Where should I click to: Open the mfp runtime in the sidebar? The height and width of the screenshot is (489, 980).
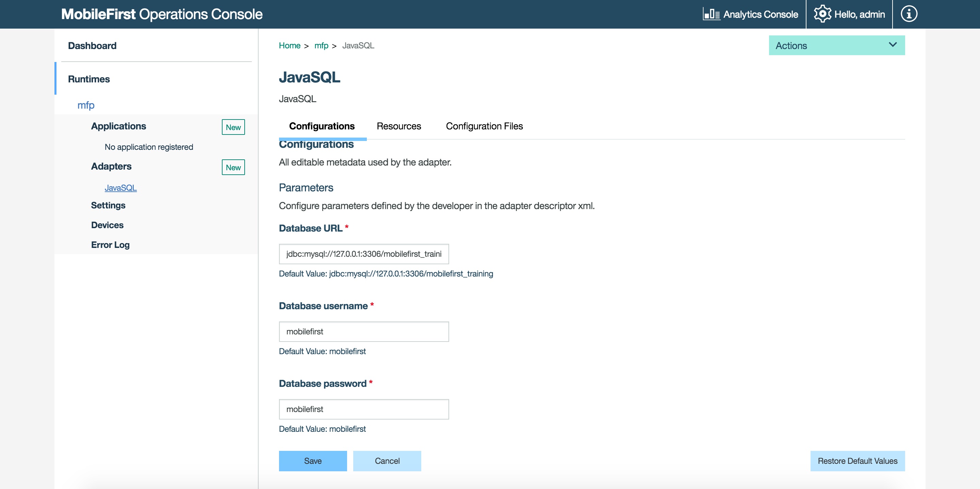pos(86,105)
